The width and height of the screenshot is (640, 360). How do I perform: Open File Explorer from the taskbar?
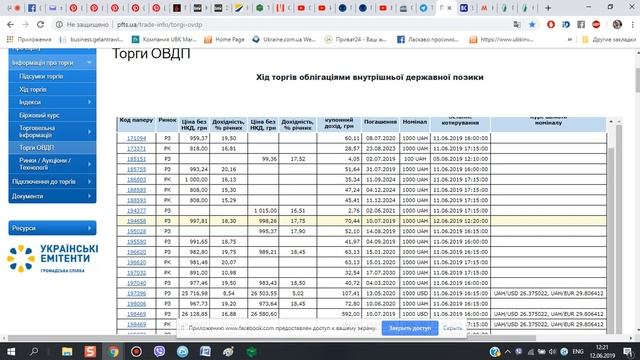(x=67, y=351)
